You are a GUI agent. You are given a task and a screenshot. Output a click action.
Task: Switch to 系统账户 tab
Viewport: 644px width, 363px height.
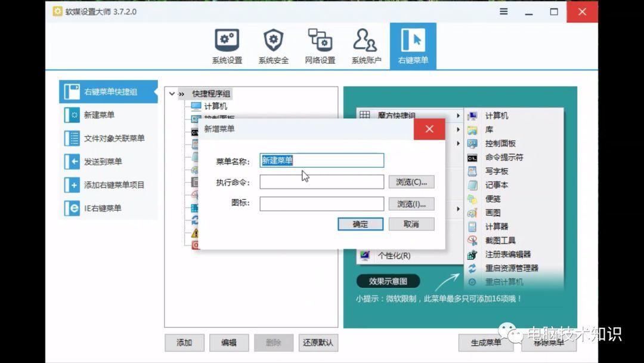pyautogui.click(x=366, y=46)
